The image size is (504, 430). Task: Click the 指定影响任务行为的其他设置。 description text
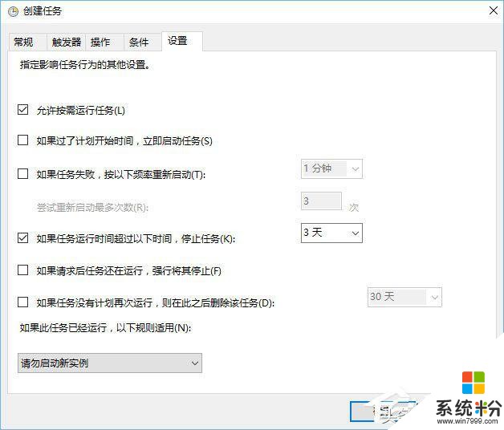pyautogui.click(x=85, y=65)
